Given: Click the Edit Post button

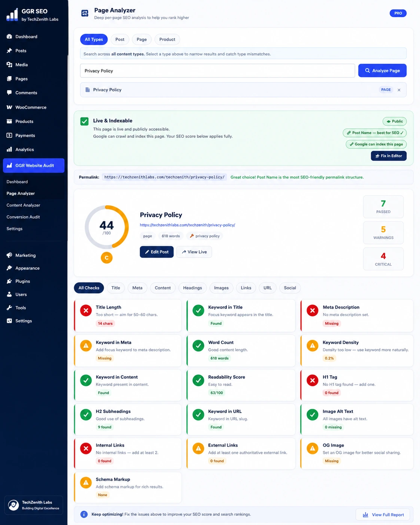Looking at the screenshot, I should click(x=156, y=252).
